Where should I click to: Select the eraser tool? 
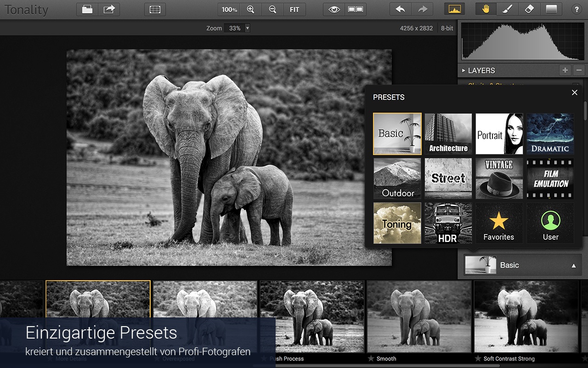[529, 9]
